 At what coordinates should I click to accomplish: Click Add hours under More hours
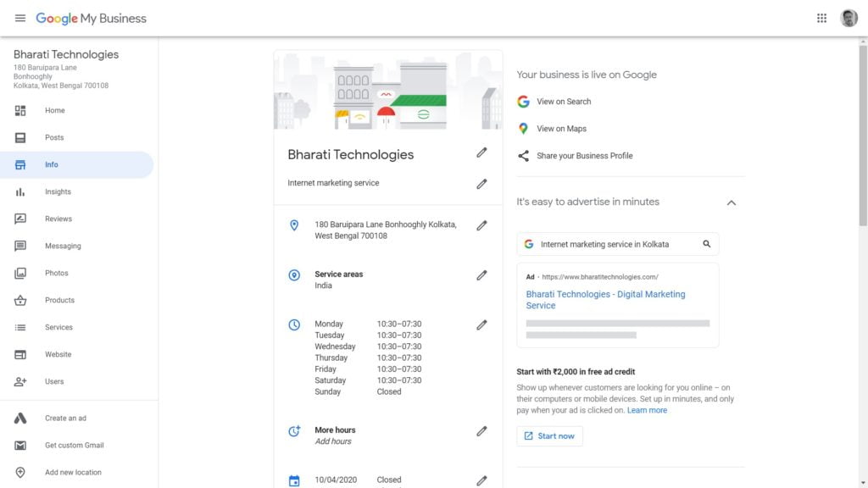pyautogui.click(x=332, y=441)
